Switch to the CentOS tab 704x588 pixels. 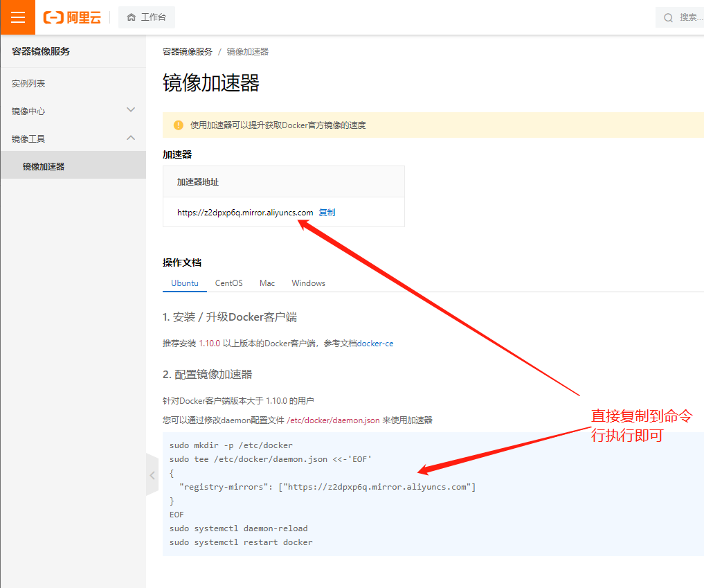click(228, 283)
